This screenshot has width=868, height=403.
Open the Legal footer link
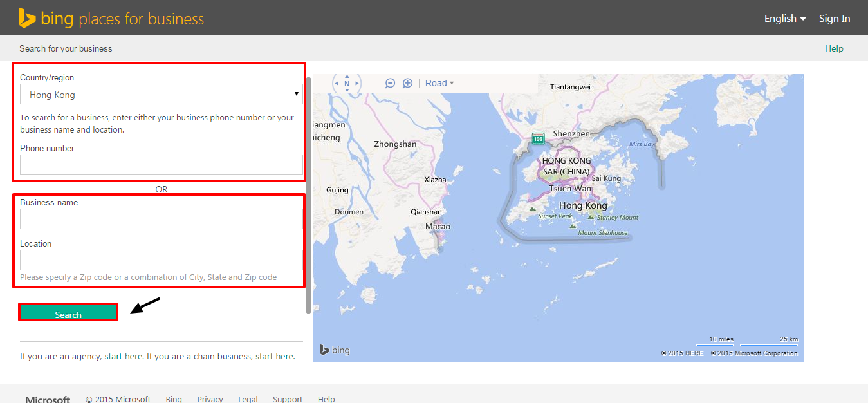click(248, 399)
